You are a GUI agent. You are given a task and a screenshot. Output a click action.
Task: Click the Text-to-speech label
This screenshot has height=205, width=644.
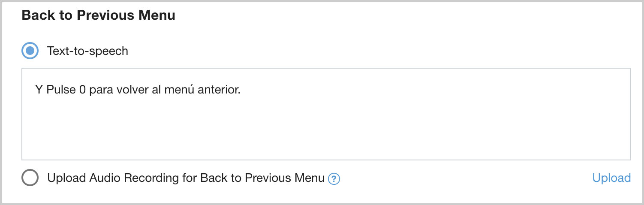(x=87, y=51)
